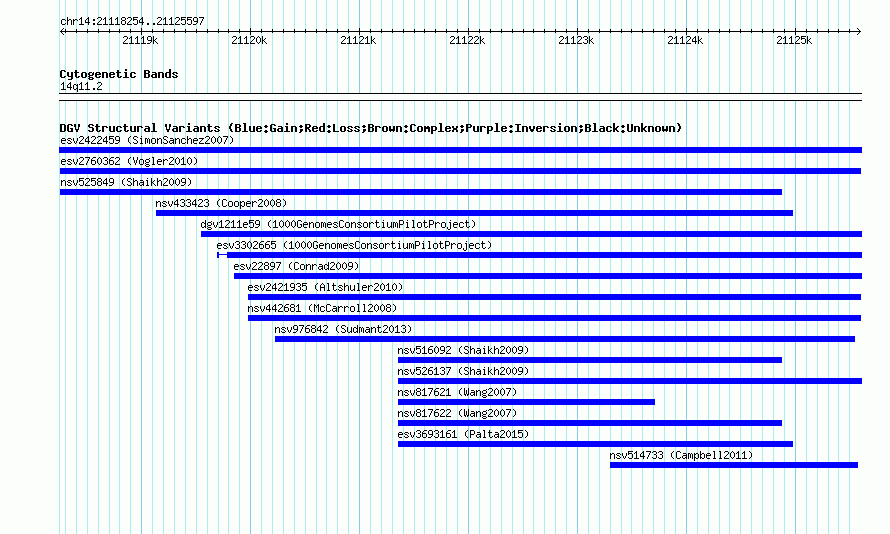Click nsv514733 (Campbell2011) label
Screen dimensions: 890x534
[681, 455]
